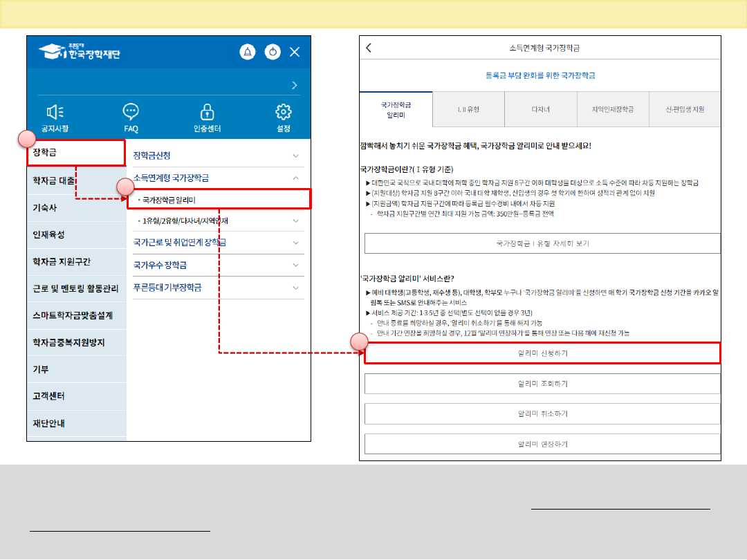Collapse the 소득연계형 국가장학금 section

click(296, 178)
